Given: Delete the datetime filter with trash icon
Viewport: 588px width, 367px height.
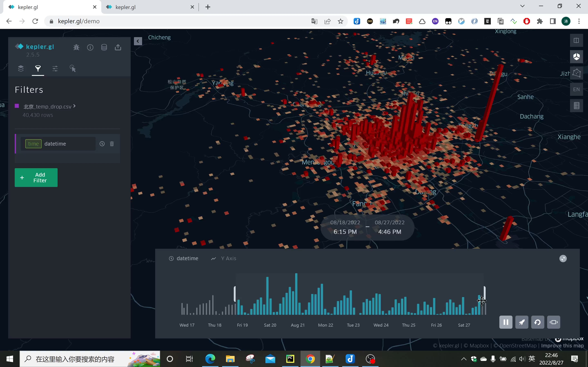Looking at the screenshot, I should pos(112,144).
